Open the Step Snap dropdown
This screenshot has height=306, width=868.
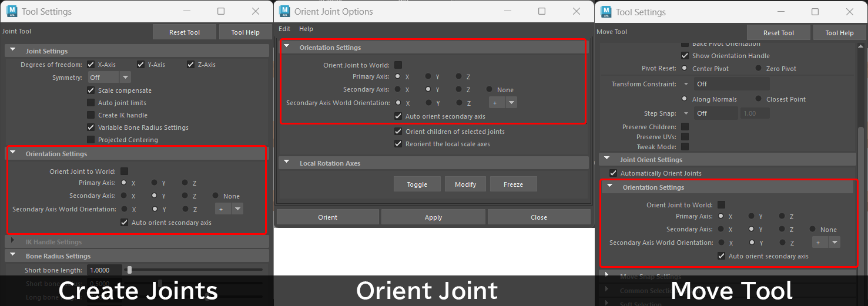[684, 113]
